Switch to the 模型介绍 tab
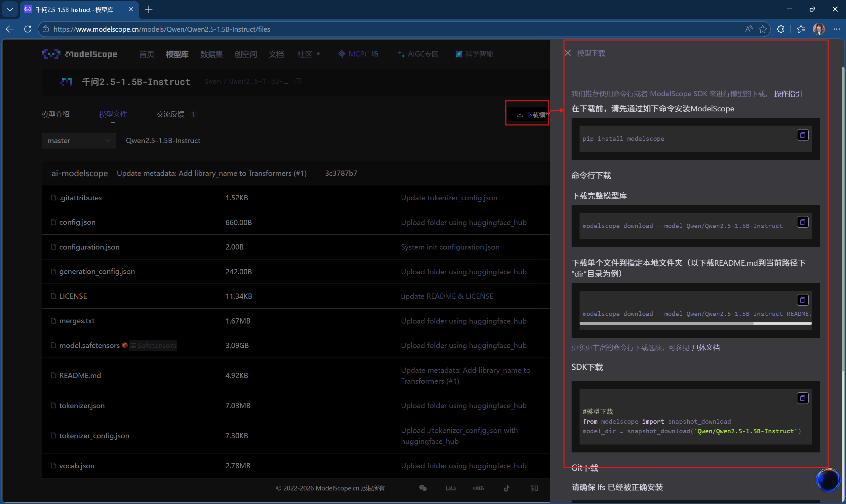This screenshot has width=846, height=504. (55, 114)
